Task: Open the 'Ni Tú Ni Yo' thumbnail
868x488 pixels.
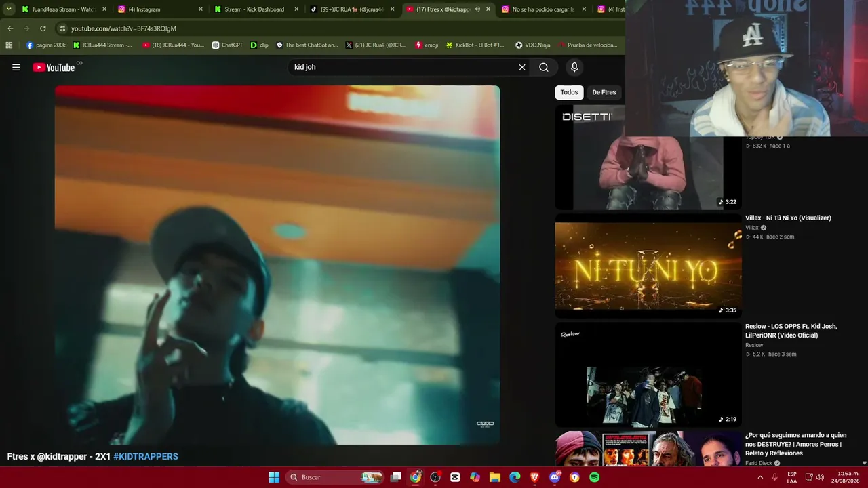Action: pos(648,266)
